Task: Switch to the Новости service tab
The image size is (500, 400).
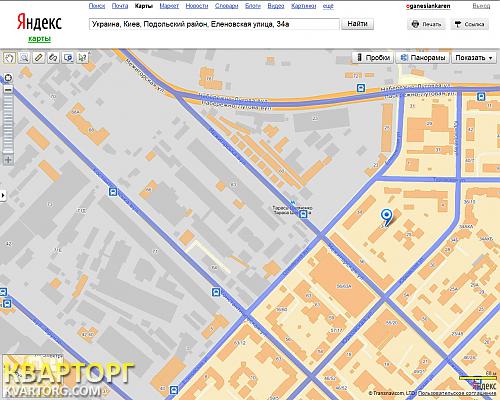Action: coord(197,6)
